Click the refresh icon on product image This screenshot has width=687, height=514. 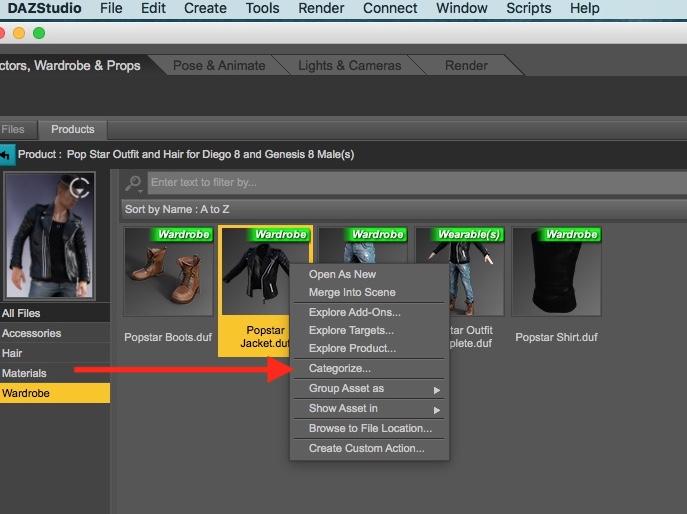pyautogui.click(x=80, y=188)
